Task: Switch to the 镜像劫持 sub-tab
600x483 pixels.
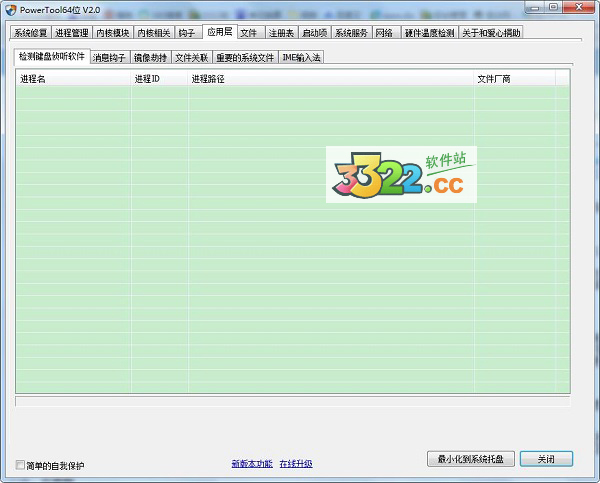Action: click(151, 58)
